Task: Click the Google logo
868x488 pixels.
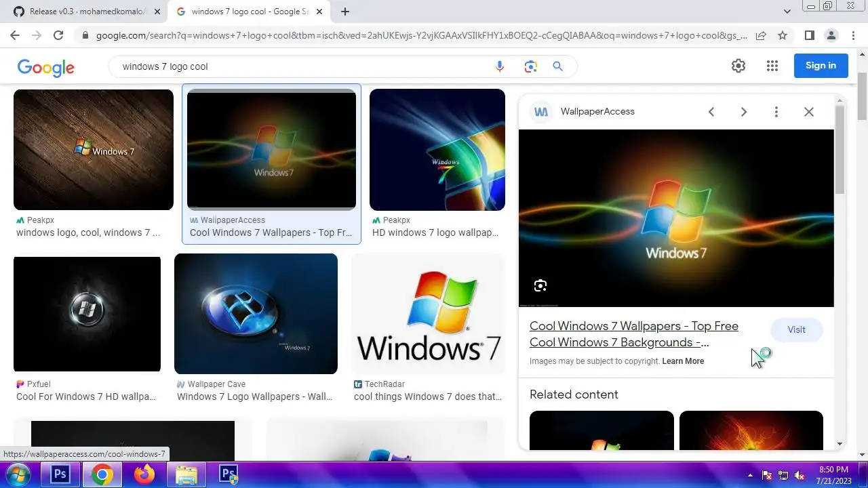Action: (x=46, y=66)
